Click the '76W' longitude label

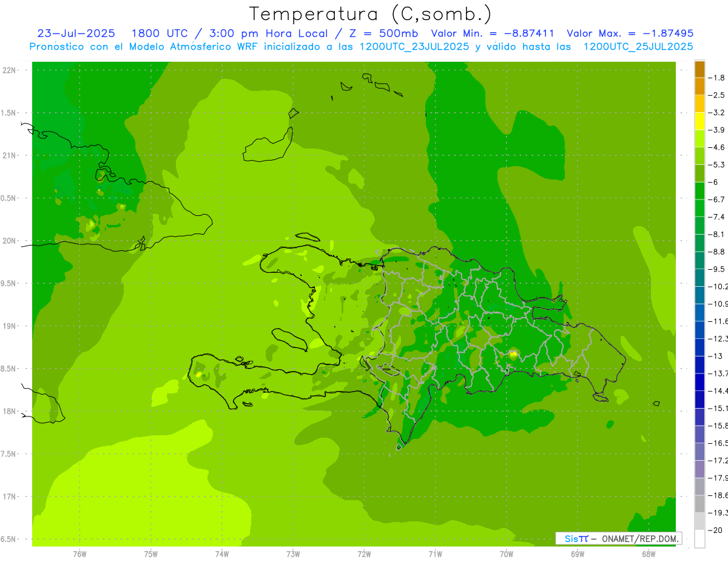coord(79,554)
